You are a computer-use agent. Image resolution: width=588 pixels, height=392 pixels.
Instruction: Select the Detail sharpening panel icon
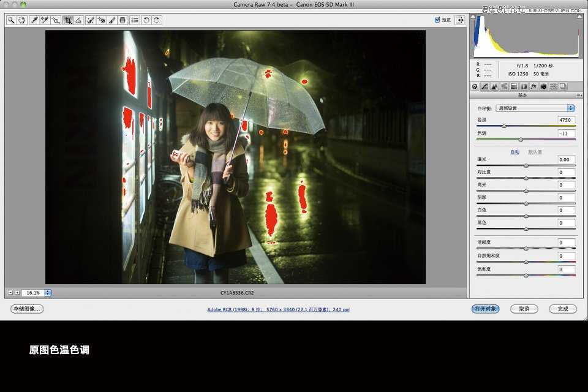494,86
